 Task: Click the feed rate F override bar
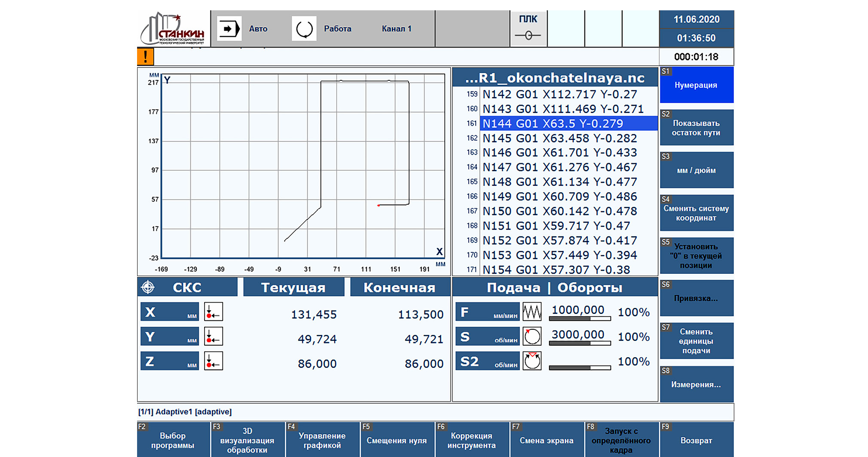(x=580, y=319)
